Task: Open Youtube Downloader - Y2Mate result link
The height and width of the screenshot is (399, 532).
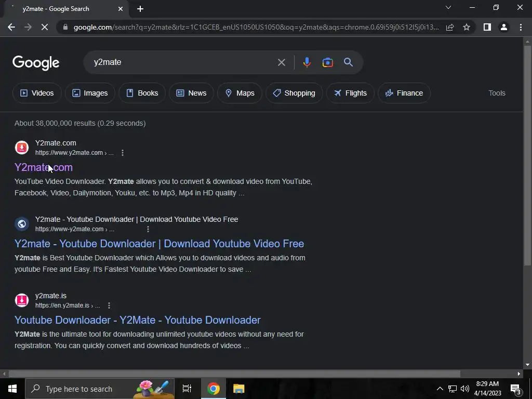Action: pos(137,320)
